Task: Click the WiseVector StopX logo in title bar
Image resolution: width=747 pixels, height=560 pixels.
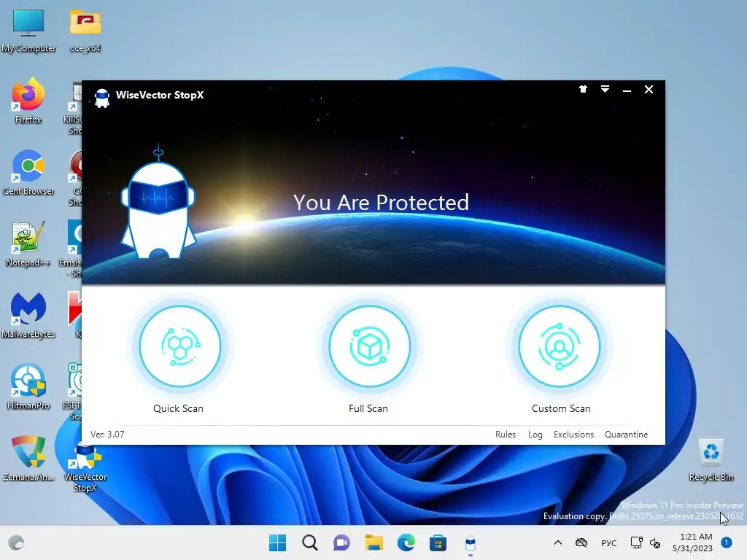Action: (102, 98)
